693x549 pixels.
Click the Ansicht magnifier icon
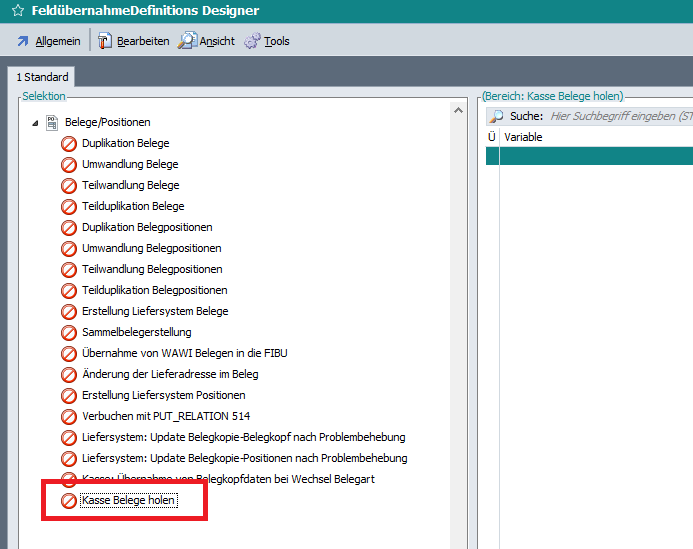pyautogui.click(x=187, y=41)
